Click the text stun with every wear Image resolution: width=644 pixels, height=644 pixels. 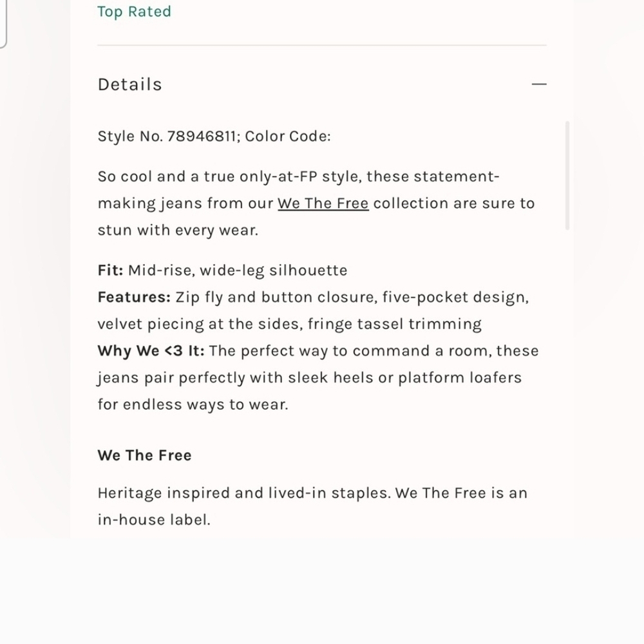point(178,231)
